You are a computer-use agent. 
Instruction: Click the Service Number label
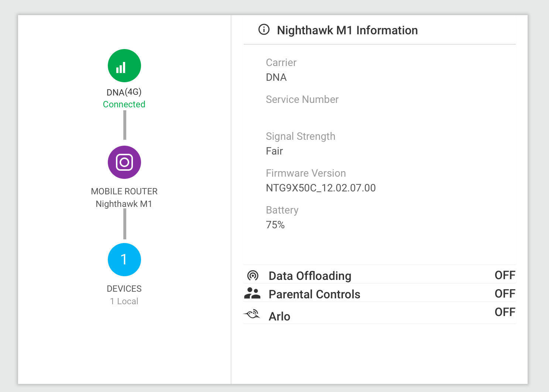click(x=302, y=99)
